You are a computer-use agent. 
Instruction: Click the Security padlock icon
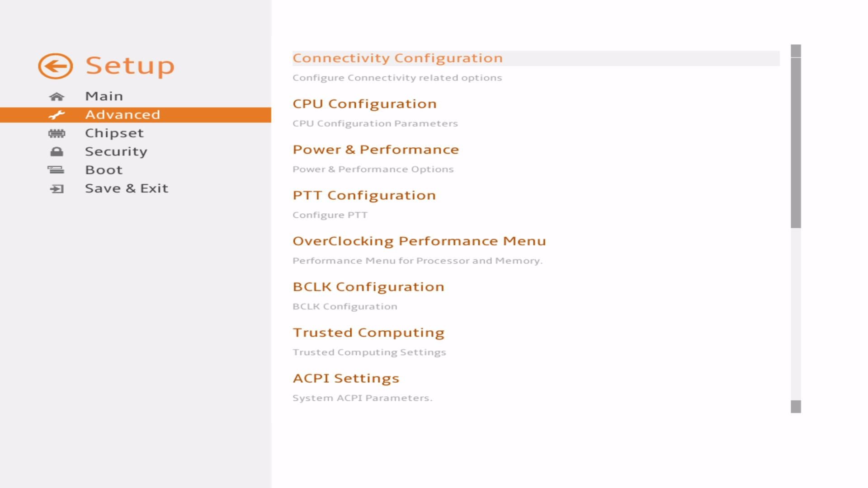[x=57, y=152]
